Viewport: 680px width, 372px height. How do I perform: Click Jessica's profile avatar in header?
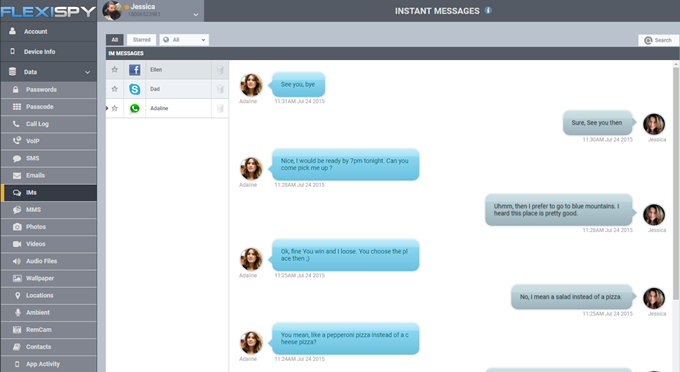pyautogui.click(x=112, y=10)
